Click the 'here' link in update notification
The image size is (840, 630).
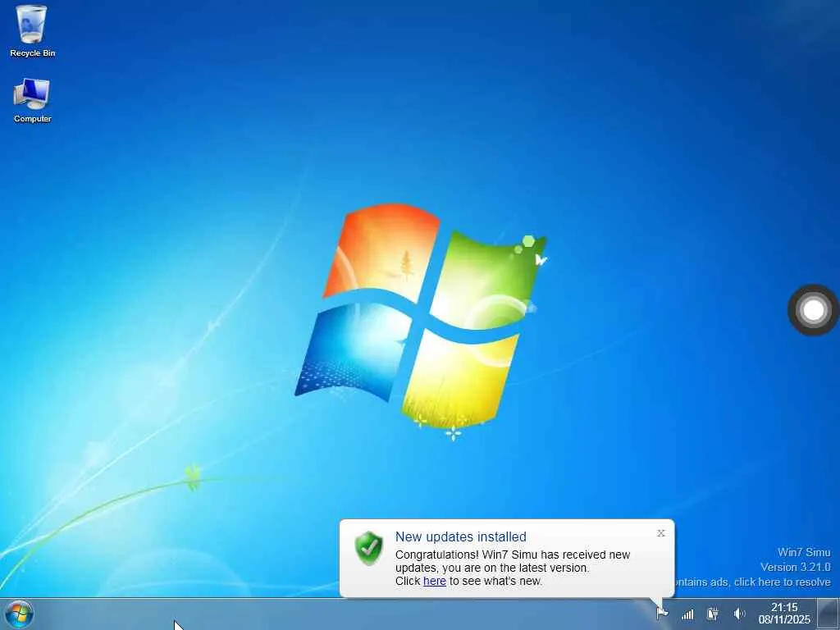point(435,582)
